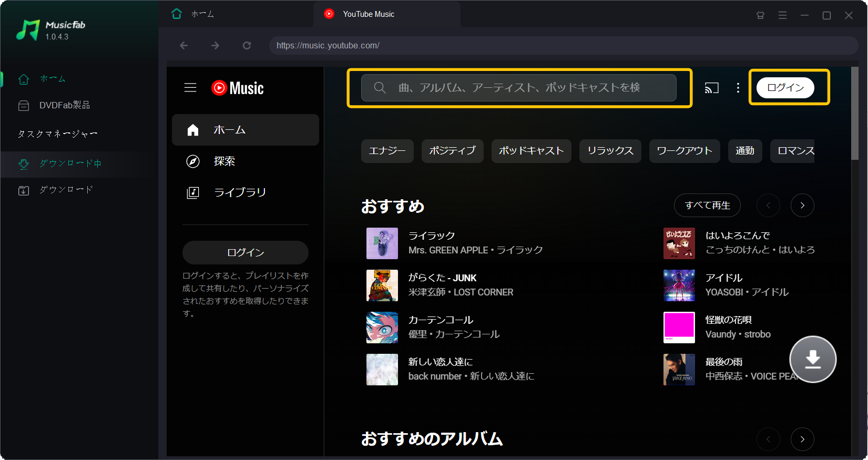
Task: Click the MusicFab skin shirt icon
Action: click(x=760, y=15)
